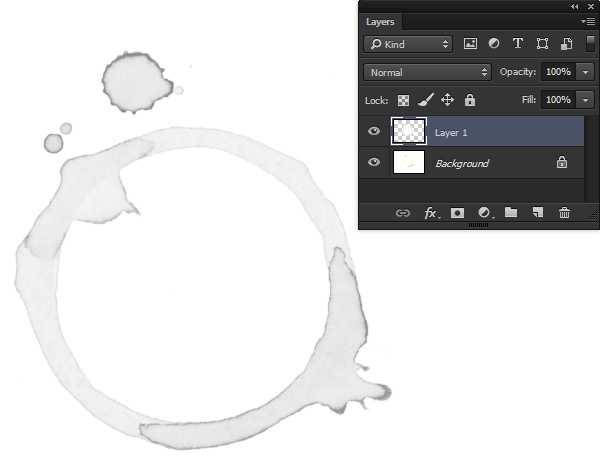Image resolution: width=600 pixels, height=460 pixels.
Task: Open the Opacity slider arrow
Action: coord(585,72)
